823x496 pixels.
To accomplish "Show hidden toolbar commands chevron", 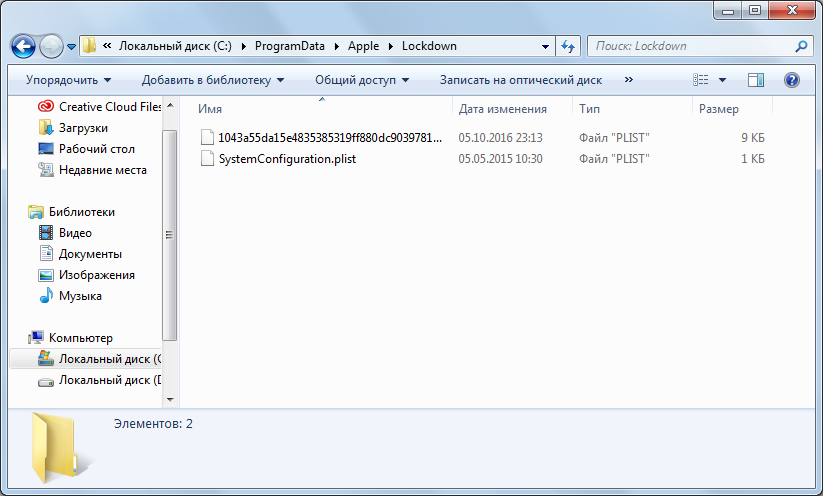I will tap(628, 80).
